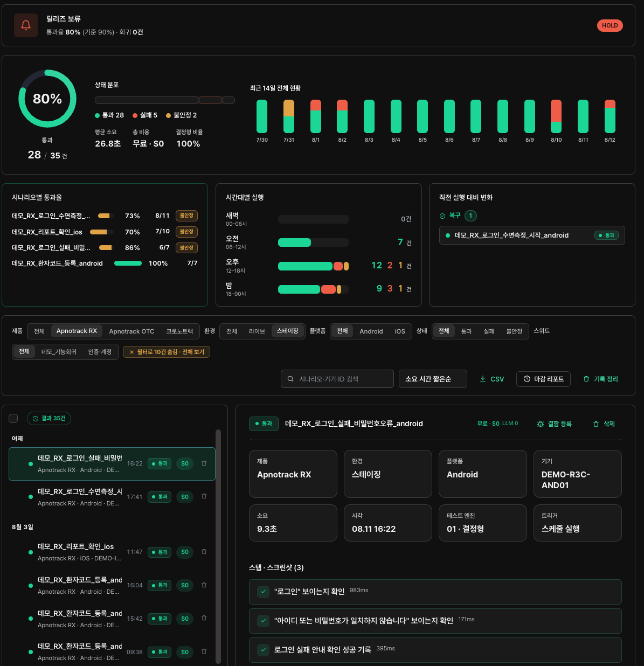
Task: Click the trash icon next to 삭제
Action: click(x=596, y=424)
